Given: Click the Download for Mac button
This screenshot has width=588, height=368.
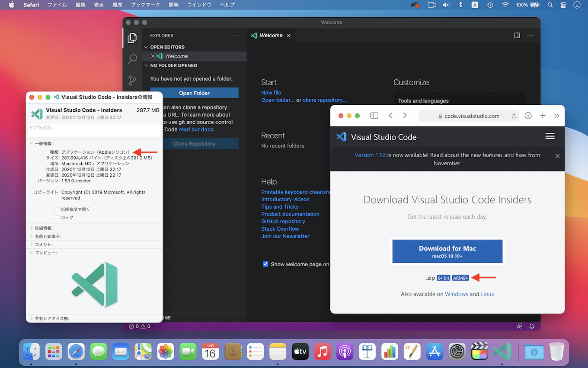Looking at the screenshot, I should [x=447, y=251].
